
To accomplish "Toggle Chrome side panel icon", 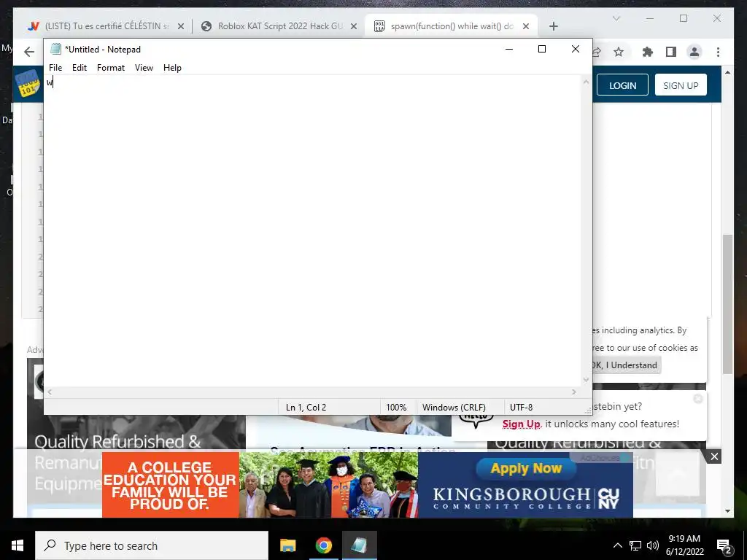I will (x=671, y=52).
